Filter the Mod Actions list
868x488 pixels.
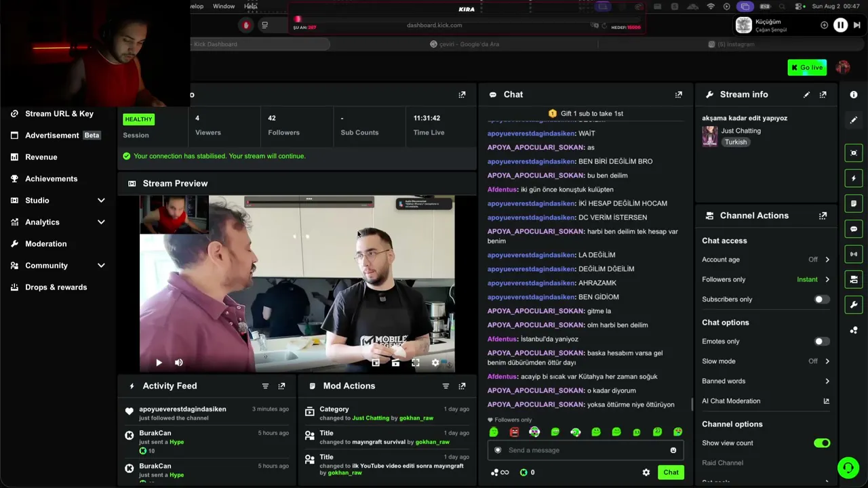(446, 386)
